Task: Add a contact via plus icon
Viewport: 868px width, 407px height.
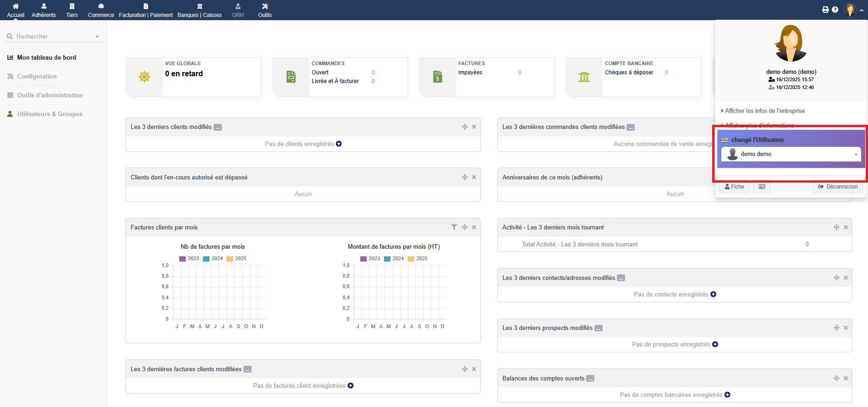Action: (x=714, y=294)
